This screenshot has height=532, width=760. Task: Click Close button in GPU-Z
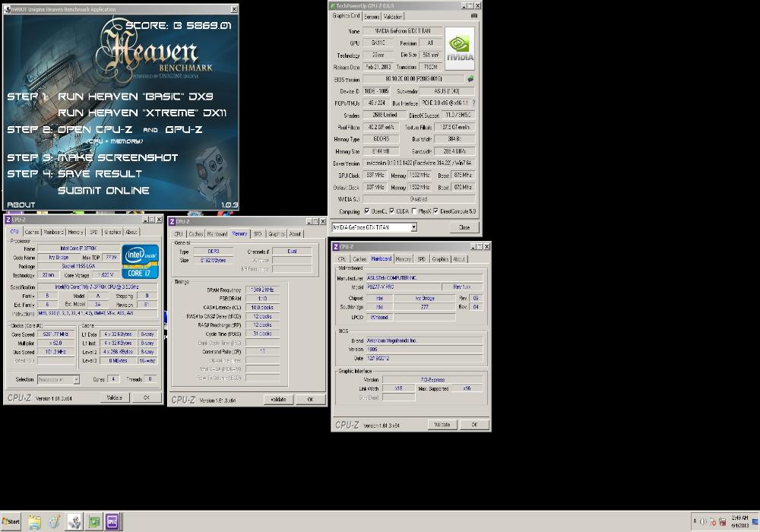pyautogui.click(x=464, y=227)
